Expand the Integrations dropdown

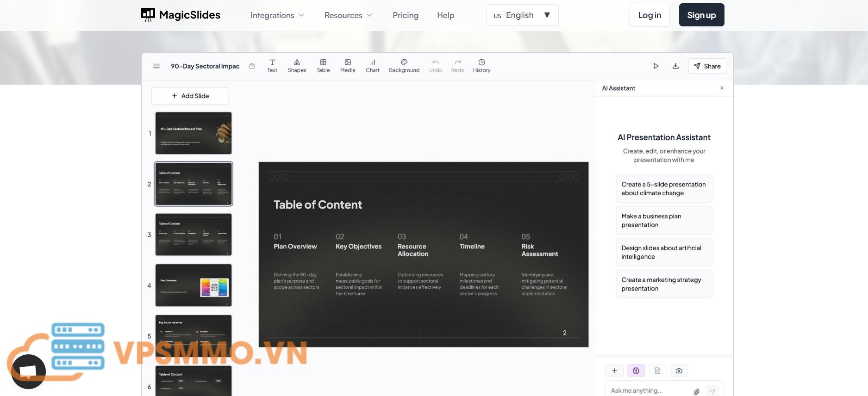tap(277, 15)
